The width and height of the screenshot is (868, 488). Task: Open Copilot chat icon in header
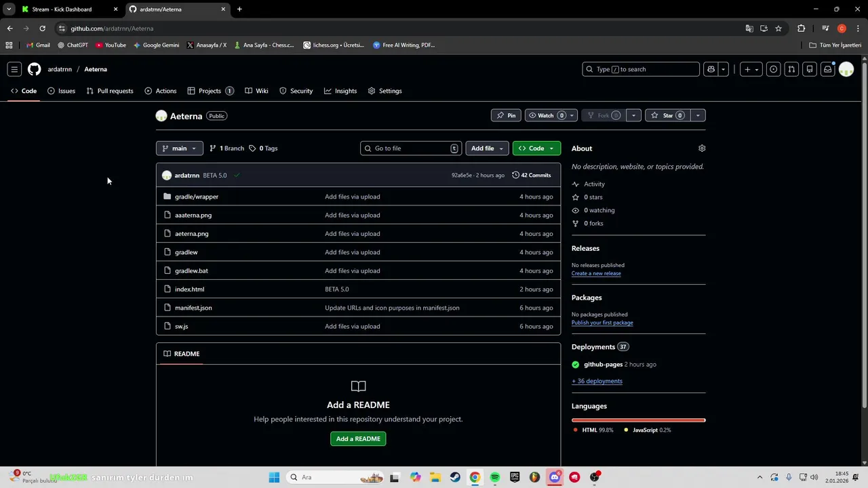[711, 69]
